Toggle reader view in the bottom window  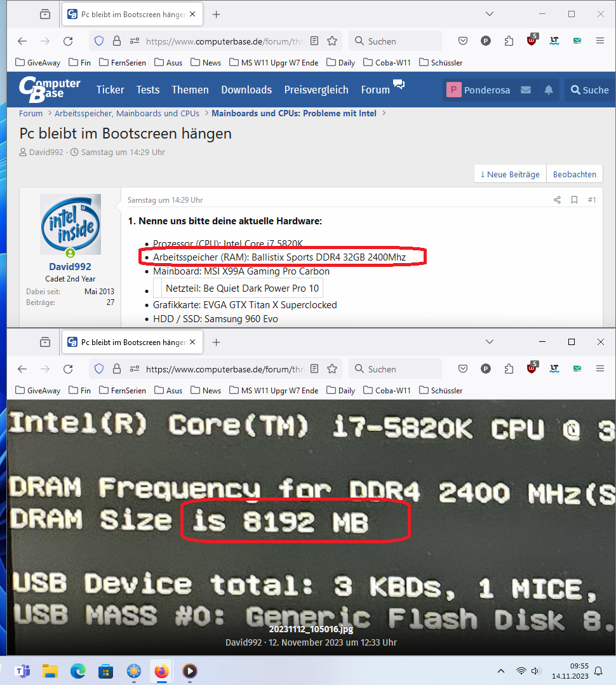314,369
